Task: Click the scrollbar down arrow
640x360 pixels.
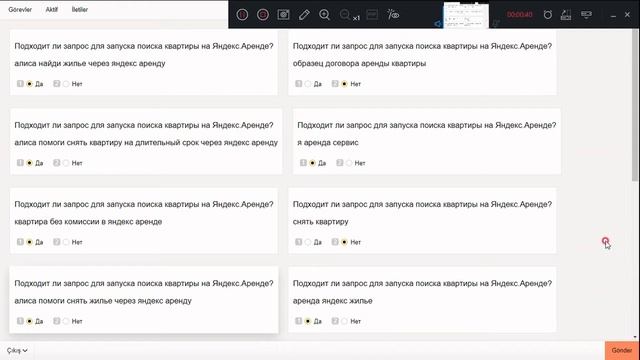Action: click(635, 337)
